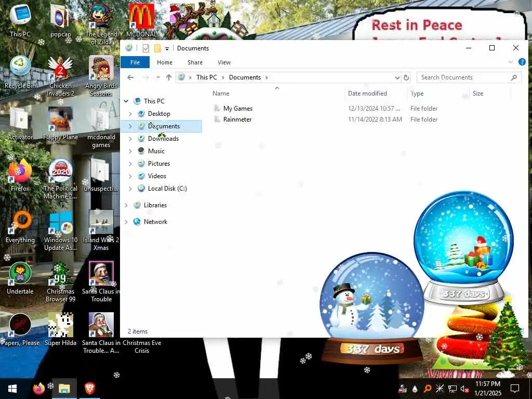The image size is (532, 399).
Task: Open Windows 10 Update Assistant shortcut
Action: pyautogui.click(x=60, y=231)
